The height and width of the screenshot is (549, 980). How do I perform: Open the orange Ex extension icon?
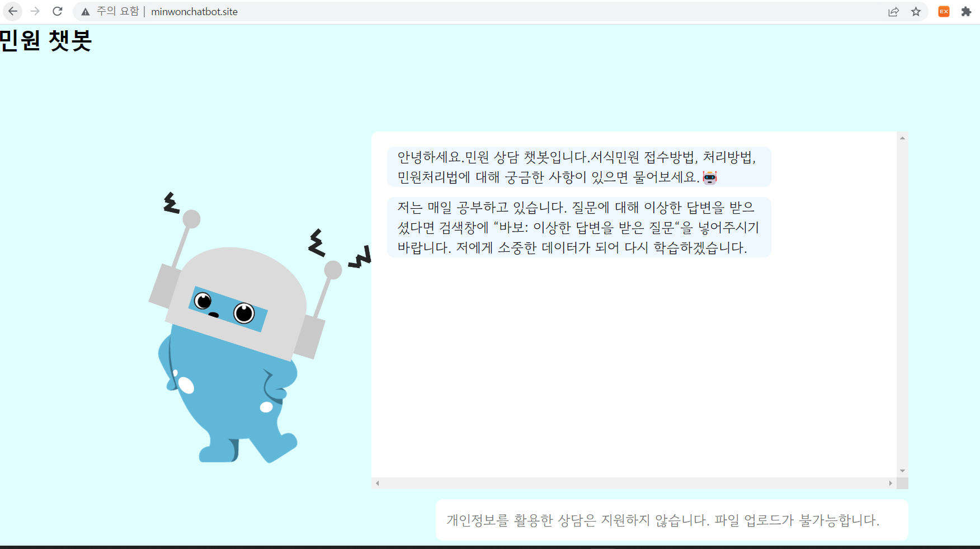944,11
